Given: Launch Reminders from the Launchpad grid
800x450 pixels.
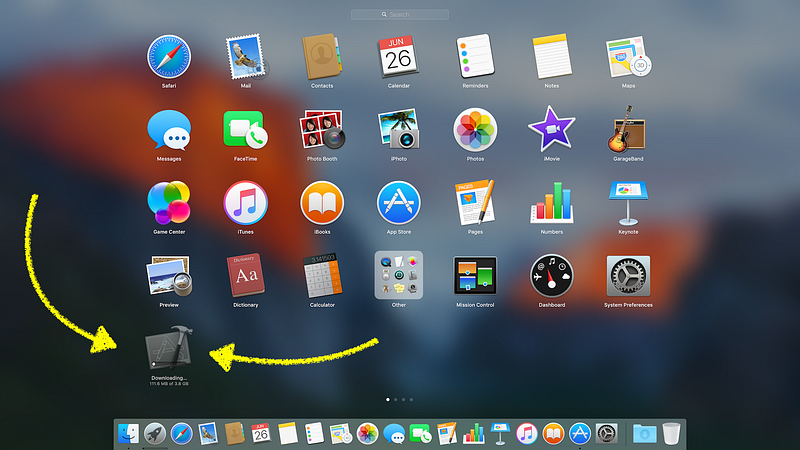Looking at the screenshot, I should click(x=475, y=56).
